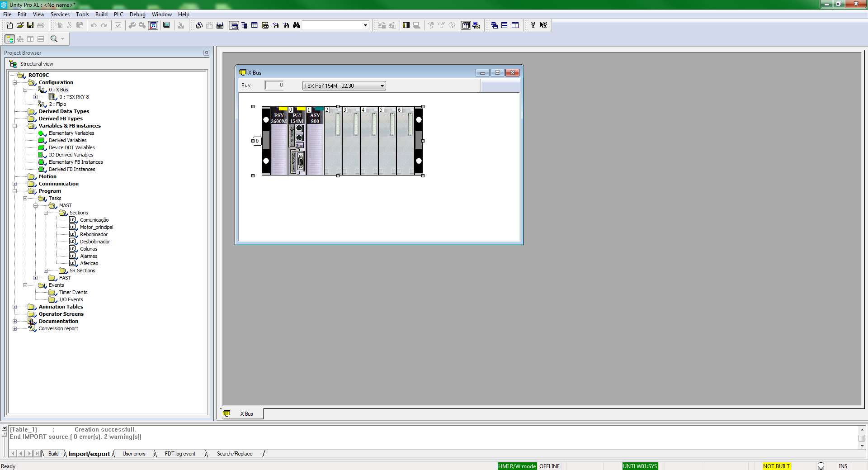Open the PLC menu

(118, 14)
